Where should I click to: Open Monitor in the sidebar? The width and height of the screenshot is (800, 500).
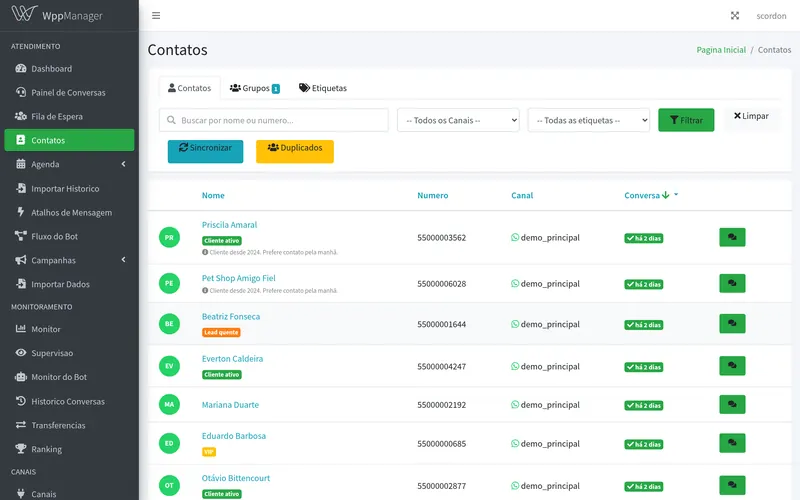[x=69, y=329]
